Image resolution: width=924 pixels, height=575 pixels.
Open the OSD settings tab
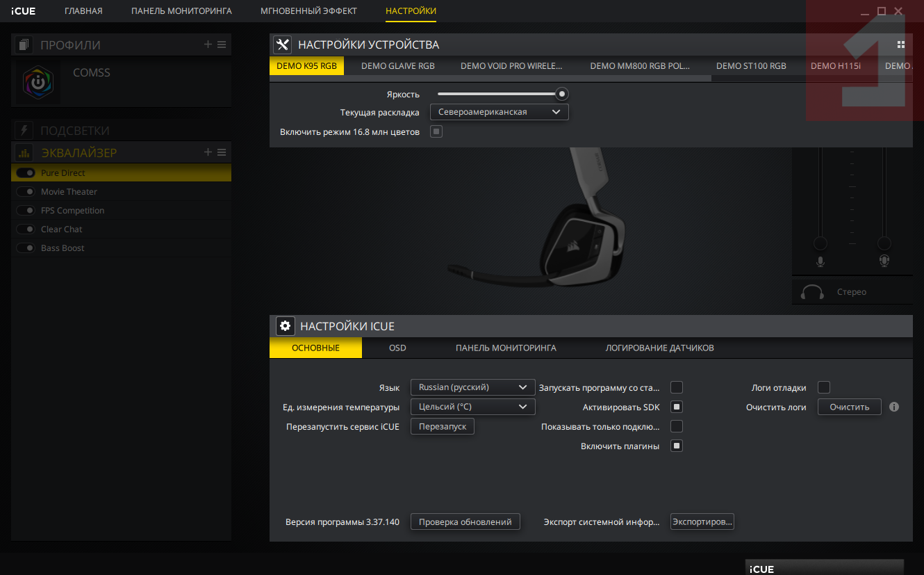point(397,348)
